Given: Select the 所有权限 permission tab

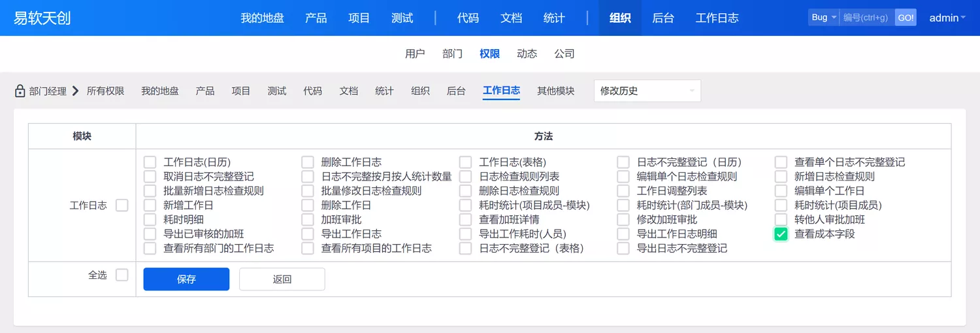Looking at the screenshot, I should (x=105, y=91).
